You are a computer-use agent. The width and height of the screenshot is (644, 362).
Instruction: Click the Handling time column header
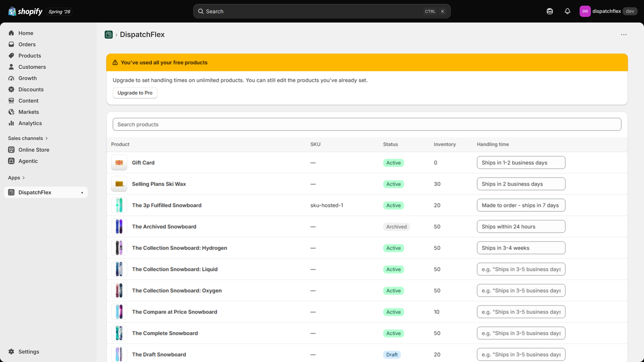click(493, 144)
